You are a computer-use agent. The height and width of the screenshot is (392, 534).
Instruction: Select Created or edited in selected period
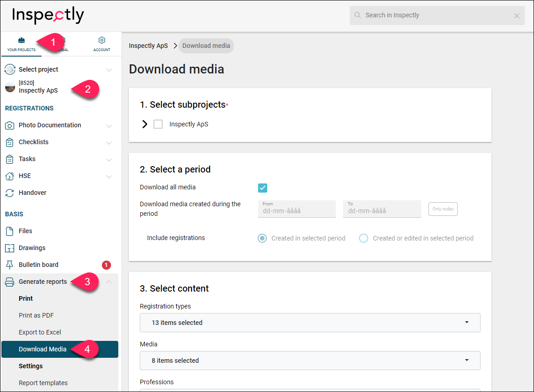tap(364, 238)
